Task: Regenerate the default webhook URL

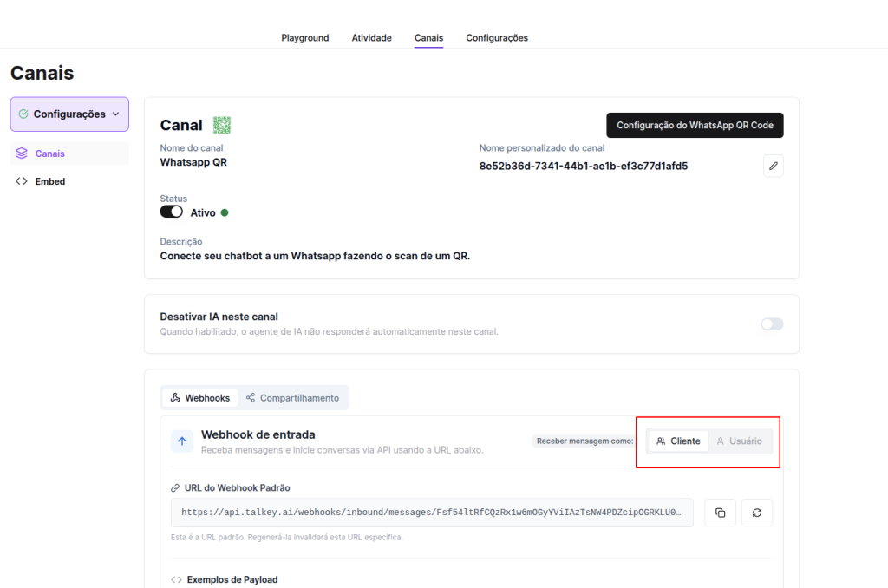Action: pos(757,513)
